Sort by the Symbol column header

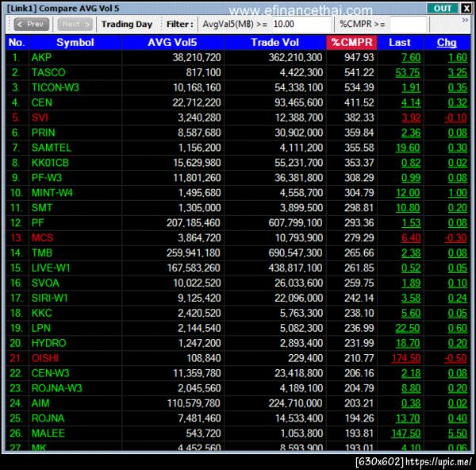pyautogui.click(x=75, y=43)
